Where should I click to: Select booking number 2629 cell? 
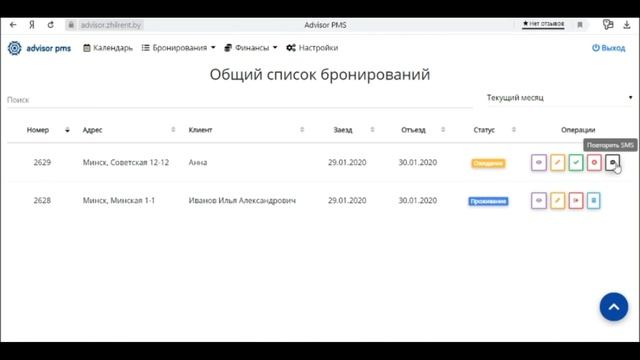tap(42, 162)
